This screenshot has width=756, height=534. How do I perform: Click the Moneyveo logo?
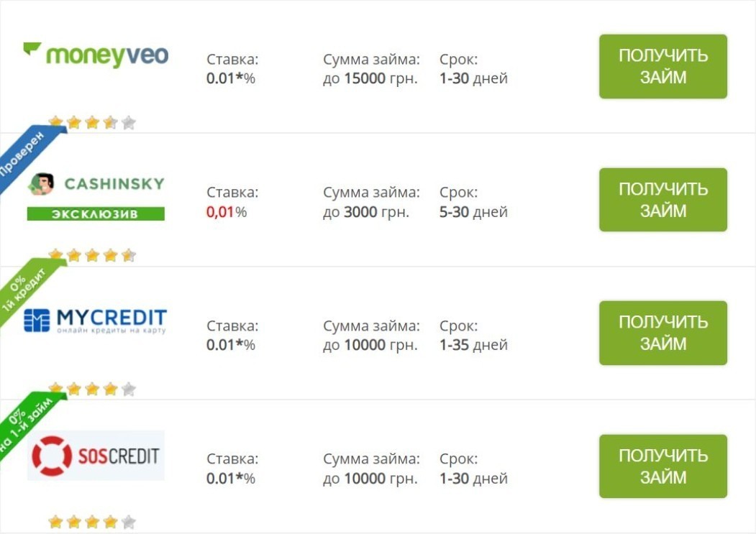[96, 55]
